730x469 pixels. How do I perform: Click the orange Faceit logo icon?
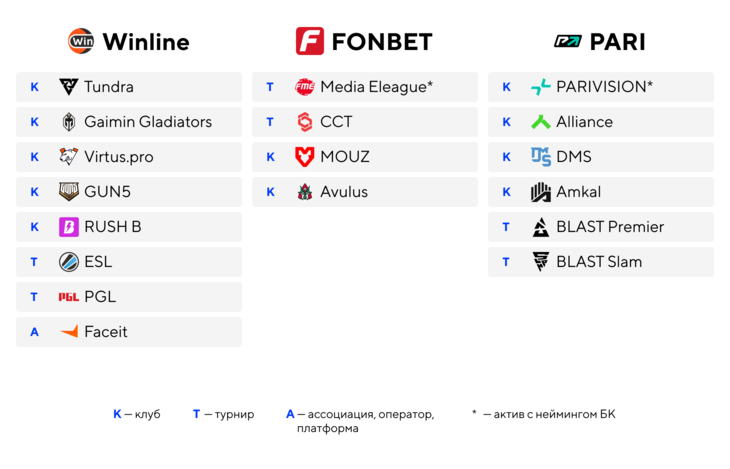[69, 332]
